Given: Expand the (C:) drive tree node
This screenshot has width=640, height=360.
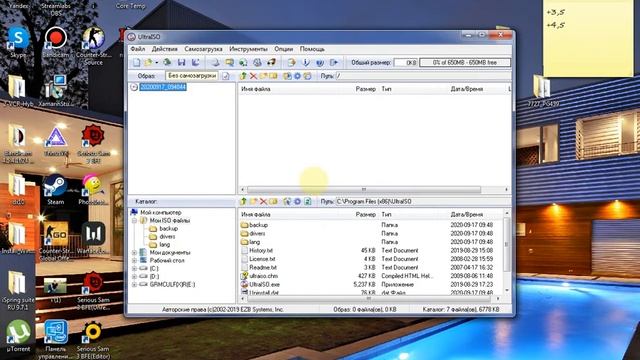Looking at the screenshot, I should pyautogui.click(x=134, y=269).
